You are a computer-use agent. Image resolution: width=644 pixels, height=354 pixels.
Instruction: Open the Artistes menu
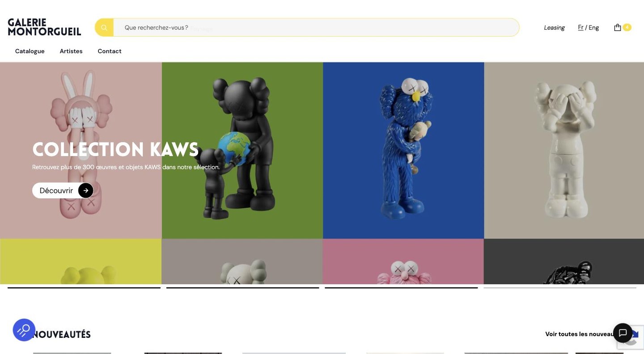71,51
